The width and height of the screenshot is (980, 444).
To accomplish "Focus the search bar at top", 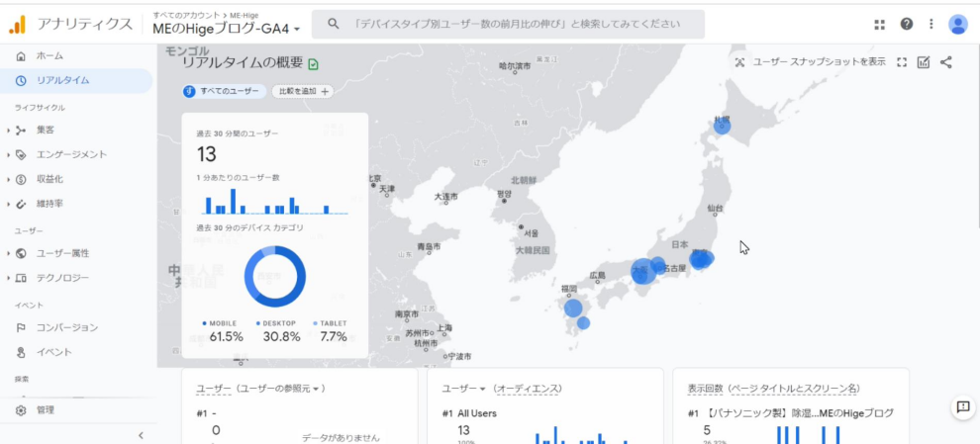I will 508,25.
